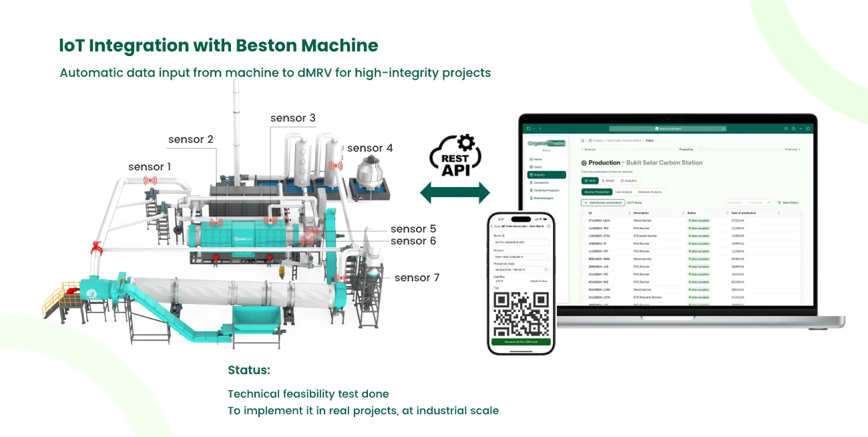Screen dimensions: 868x437
Task: Check the row 18092024-37 checkbox
Action: pyautogui.click(x=584, y=243)
